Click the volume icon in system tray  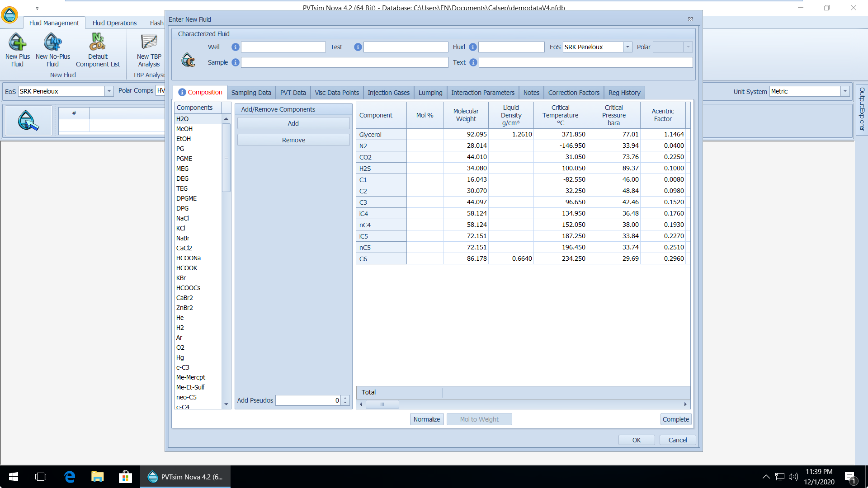point(793,477)
